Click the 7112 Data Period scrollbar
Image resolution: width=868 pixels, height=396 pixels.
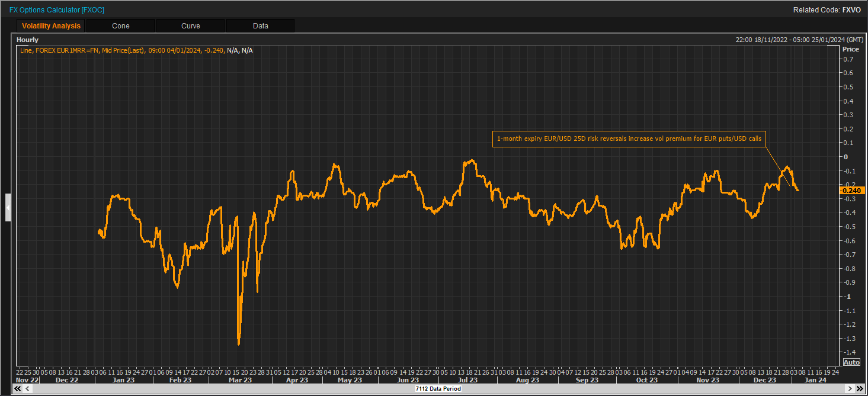tap(438, 388)
